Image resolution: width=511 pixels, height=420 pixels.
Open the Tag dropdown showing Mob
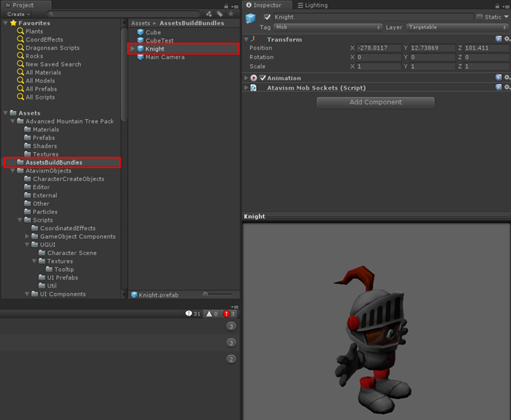click(x=327, y=27)
